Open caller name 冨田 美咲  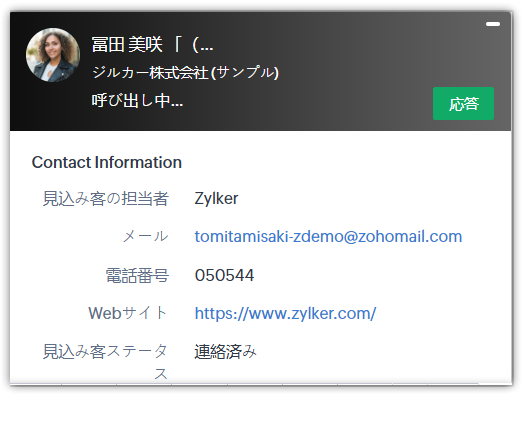pos(127,44)
